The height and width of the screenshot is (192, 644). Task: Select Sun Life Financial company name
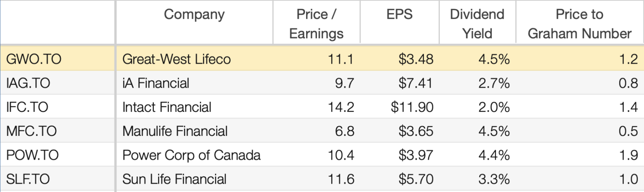174,179
